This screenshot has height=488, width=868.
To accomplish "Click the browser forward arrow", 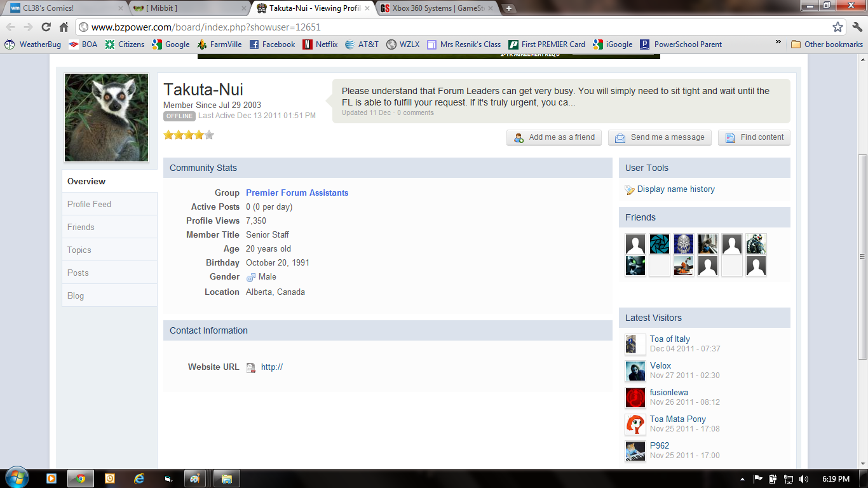I will [28, 27].
